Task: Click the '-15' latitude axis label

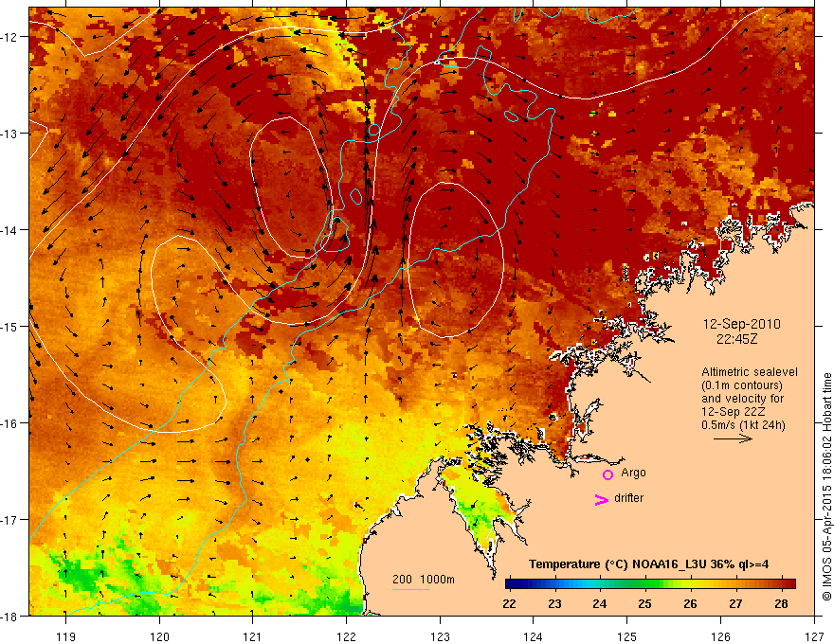Action: pyautogui.click(x=10, y=326)
